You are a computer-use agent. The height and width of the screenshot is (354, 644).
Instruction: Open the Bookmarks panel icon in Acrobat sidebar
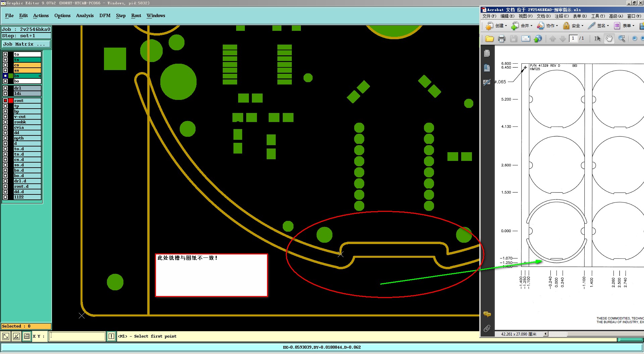(x=487, y=68)
